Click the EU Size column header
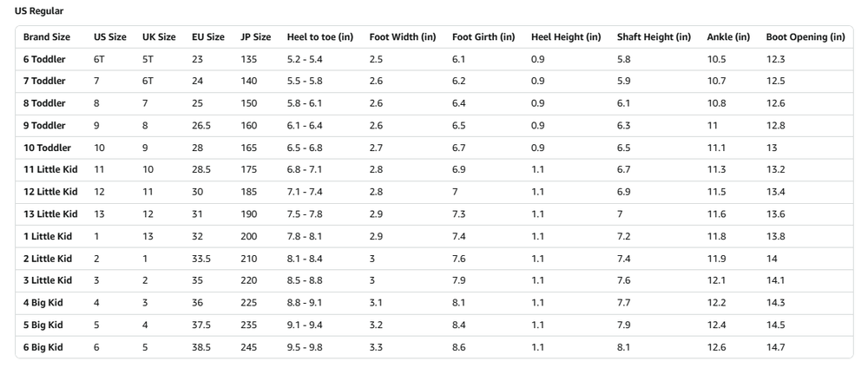Image resolution: width=868 pixels, height=381 pixels. point(208,37)
